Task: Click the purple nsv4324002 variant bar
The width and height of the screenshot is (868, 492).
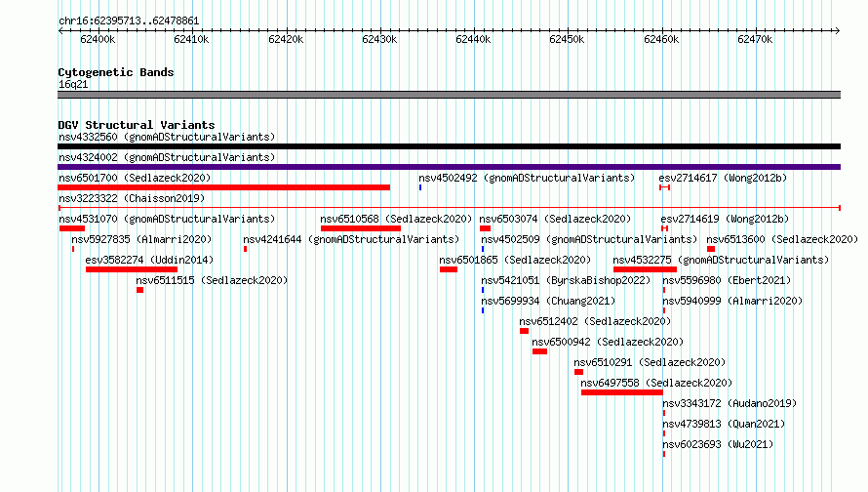Action: 449,167
